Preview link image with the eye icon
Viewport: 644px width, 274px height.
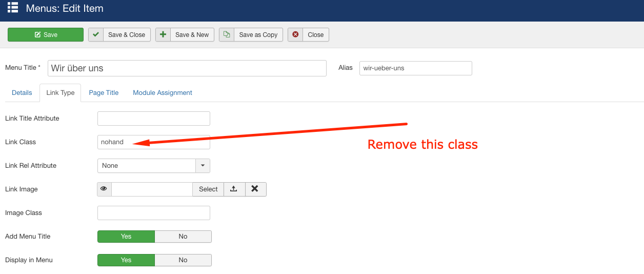coord(104,189)
